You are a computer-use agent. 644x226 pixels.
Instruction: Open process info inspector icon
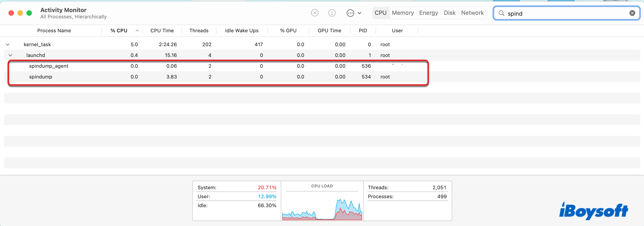pos(332,13)
